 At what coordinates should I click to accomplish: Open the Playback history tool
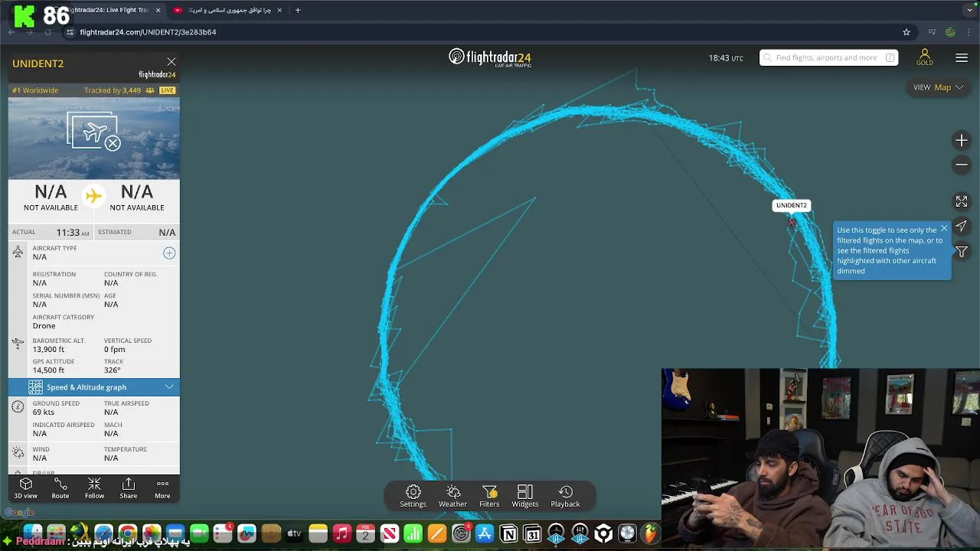(565, 496)
